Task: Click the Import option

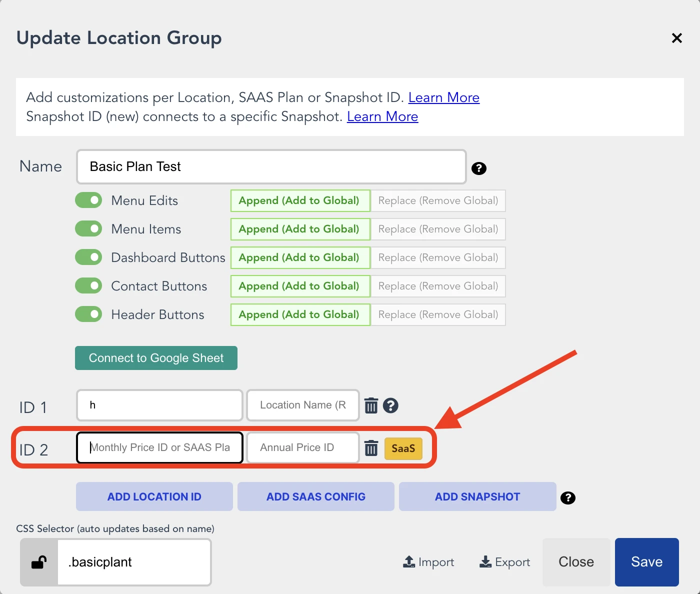Action: click(x=428, y=562)
